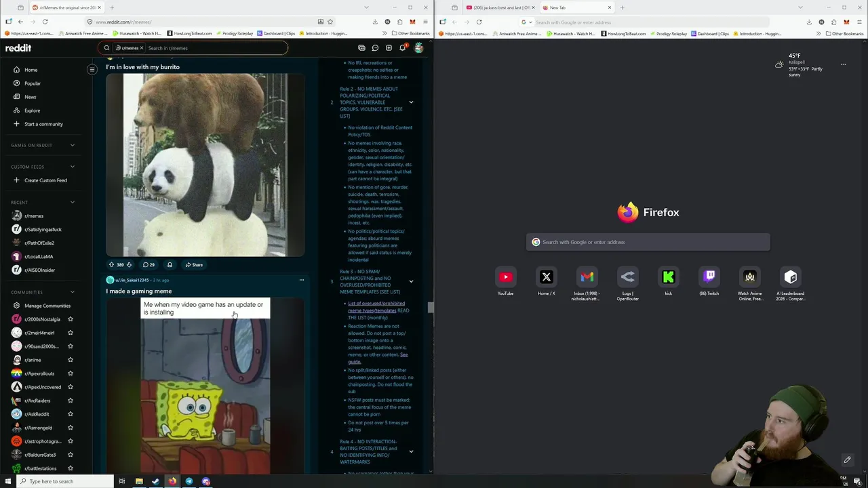
Task: Favorite r/Asmongold with star
Action: click(x=70, y=428)
